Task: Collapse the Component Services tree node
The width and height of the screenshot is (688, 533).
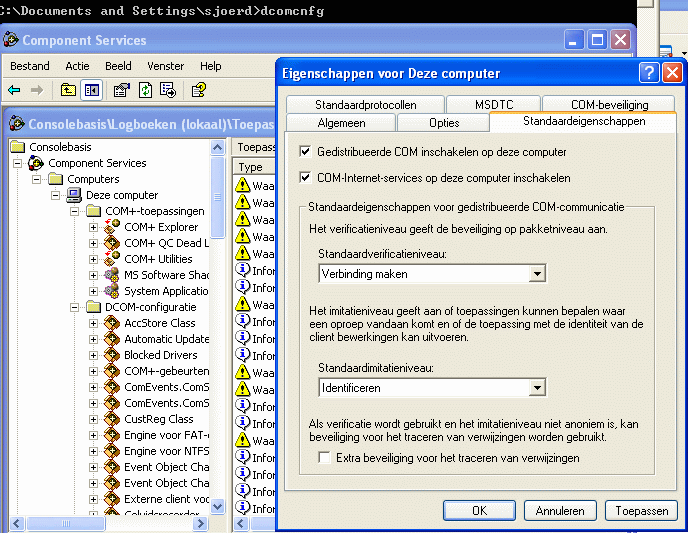Action: (18, 163)
